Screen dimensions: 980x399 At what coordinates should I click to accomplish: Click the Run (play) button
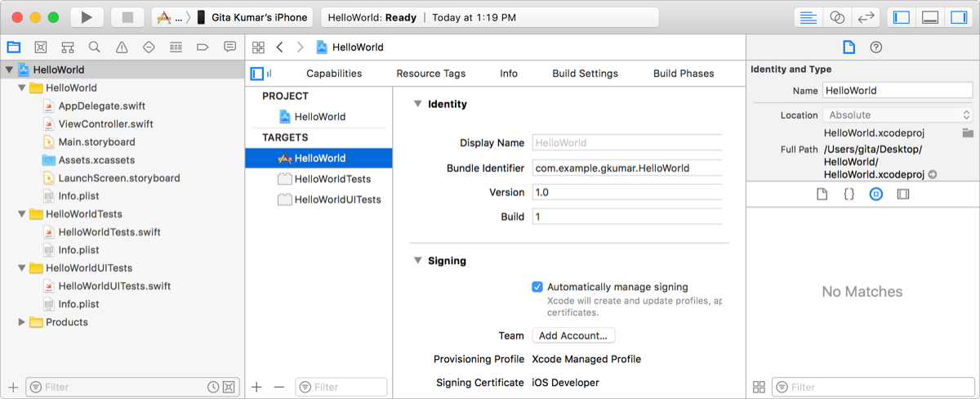[x=87, y=17]
